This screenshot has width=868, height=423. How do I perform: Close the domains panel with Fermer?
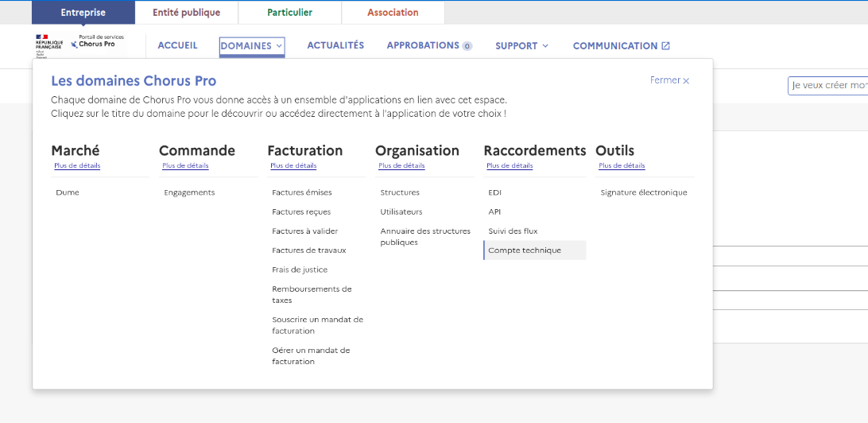[x=669, y=80]
